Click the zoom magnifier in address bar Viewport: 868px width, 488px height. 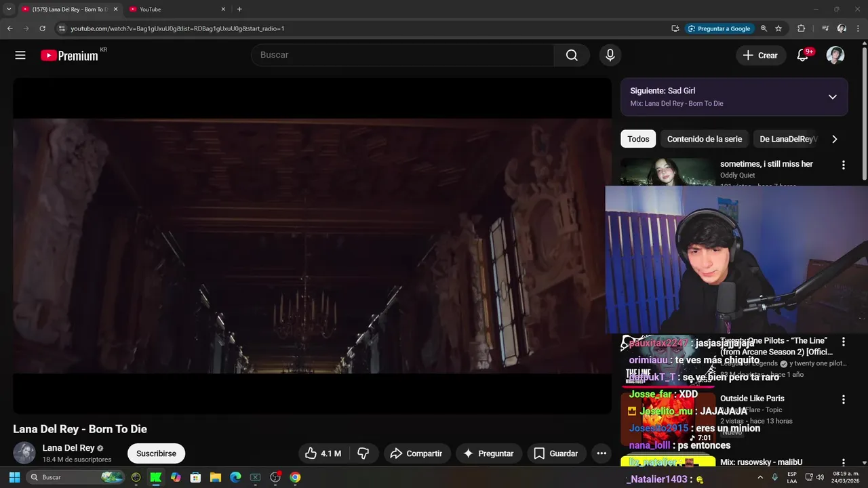pyautogui.click(x=764, y=28)
